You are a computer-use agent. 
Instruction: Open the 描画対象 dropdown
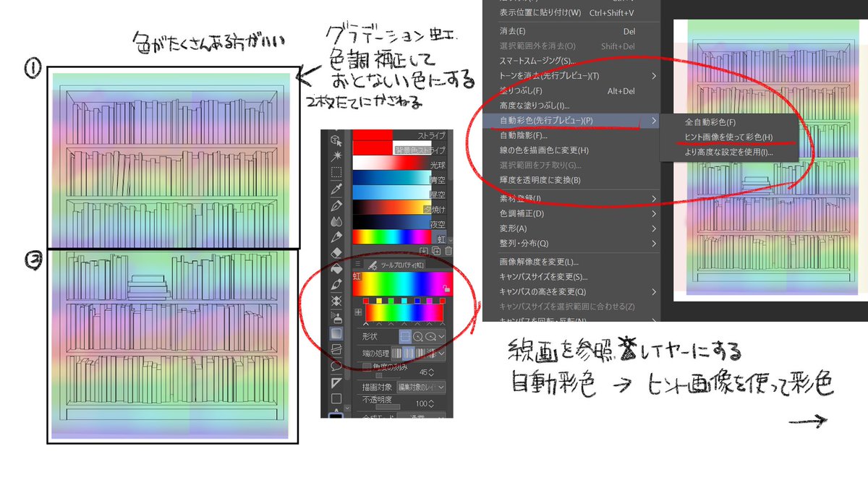pos(421,387)
